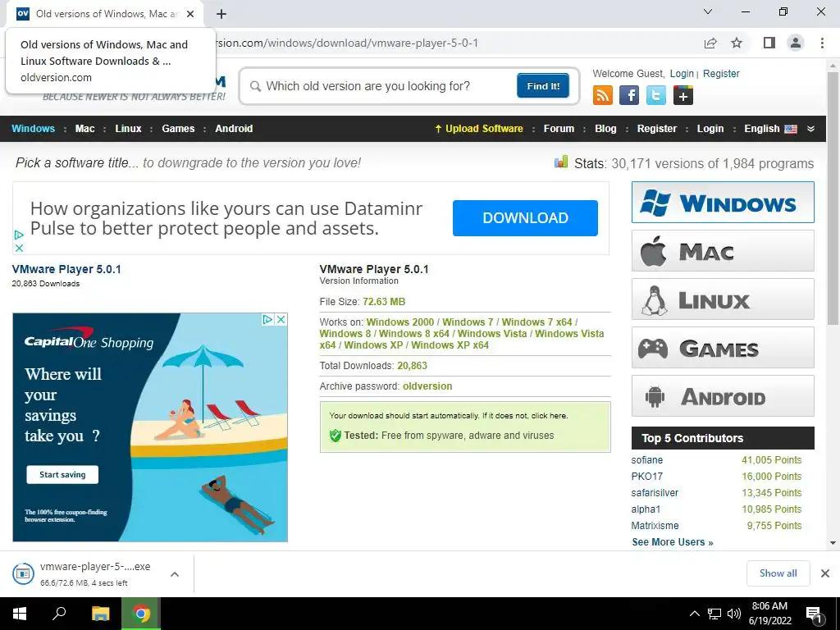This screenshot has width=840, height=630.
Task: Open taskbar search magnifier
Action: point(59,614)
